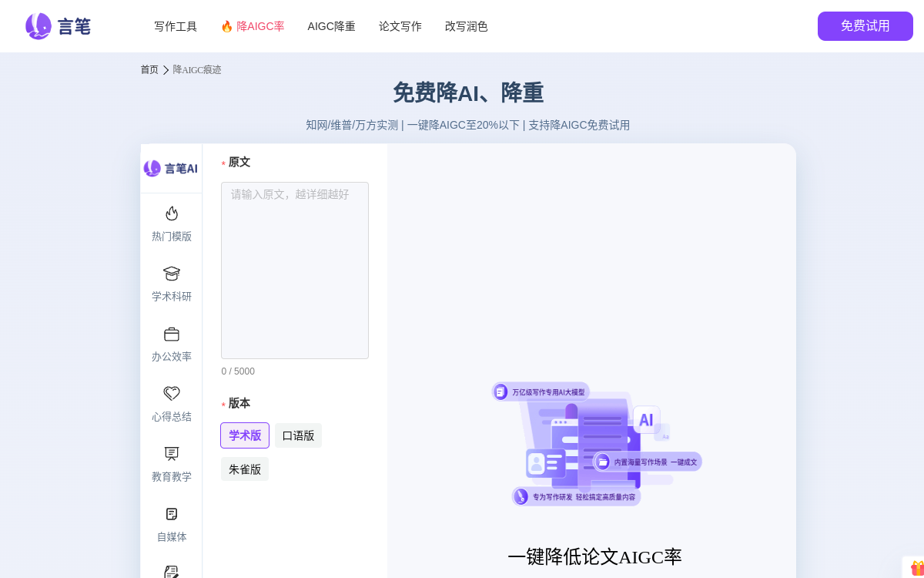
Task: Click the 自媒体 sidebar label
Action: pyautogui.click(x=172, y=537)
